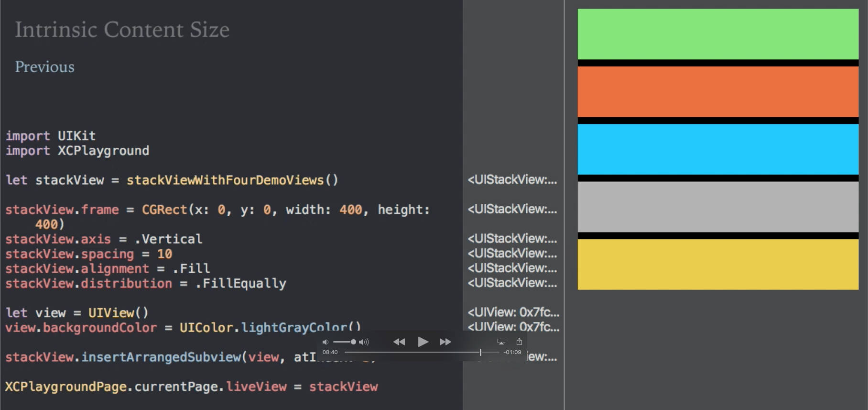Viewport: 868px width, 410px height.
Task: Click the Intrinsic Content Size heading
Action: [x=122, y=30]
